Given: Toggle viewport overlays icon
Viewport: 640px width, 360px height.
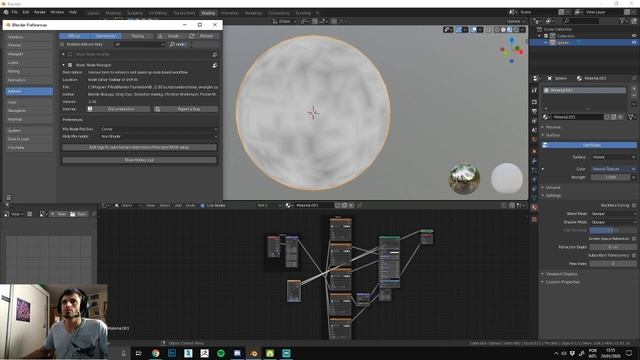Looking at the screenshot, I should tap(474, 29).
